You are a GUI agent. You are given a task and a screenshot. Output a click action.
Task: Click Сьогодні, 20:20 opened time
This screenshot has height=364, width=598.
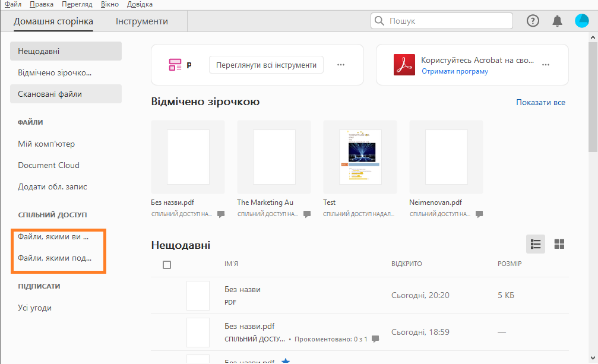point(420,295)
